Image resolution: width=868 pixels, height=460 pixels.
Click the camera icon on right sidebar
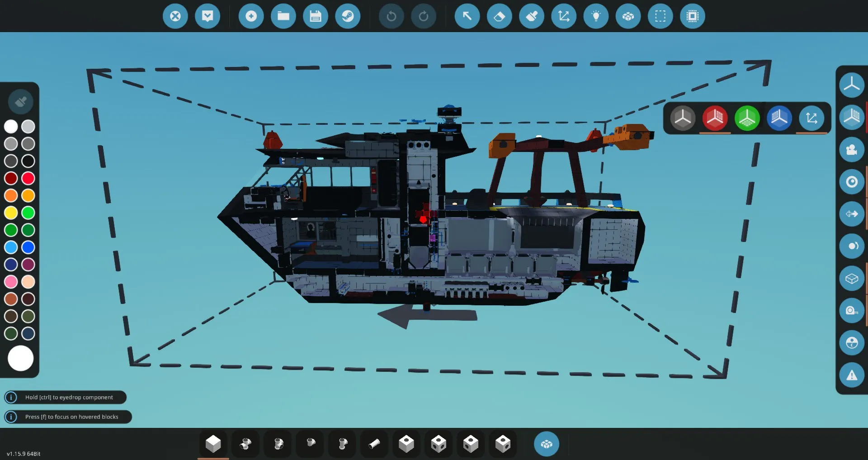click(851, 150)
